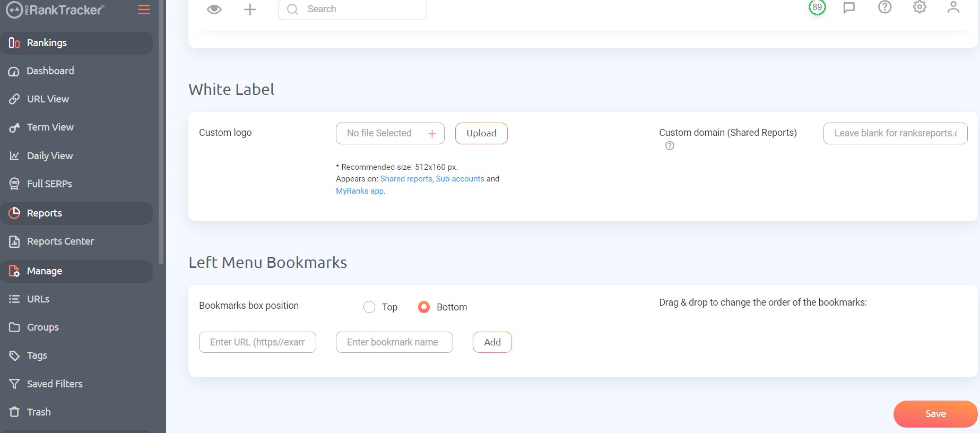Click the Dashboard gauge icon
This screenshot has height=433, width=980.
click(14, 71)
